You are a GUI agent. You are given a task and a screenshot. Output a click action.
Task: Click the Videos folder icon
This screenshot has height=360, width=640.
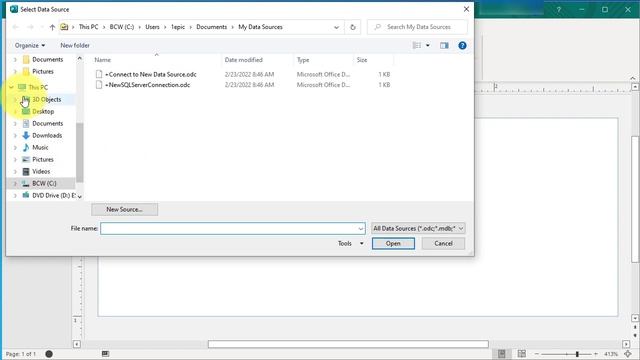[x=26, y=171]
